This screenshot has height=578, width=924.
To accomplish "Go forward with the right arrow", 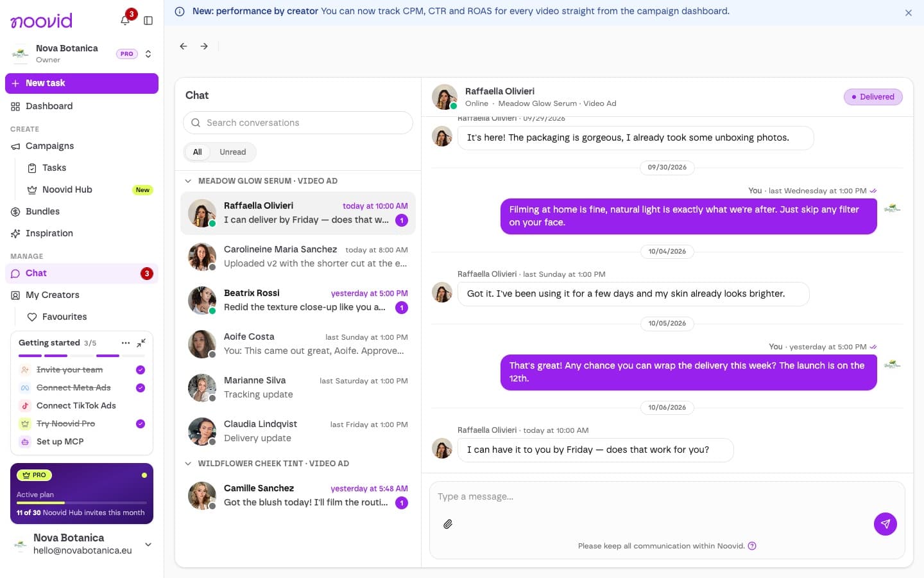I will click(x=204, y=46).
